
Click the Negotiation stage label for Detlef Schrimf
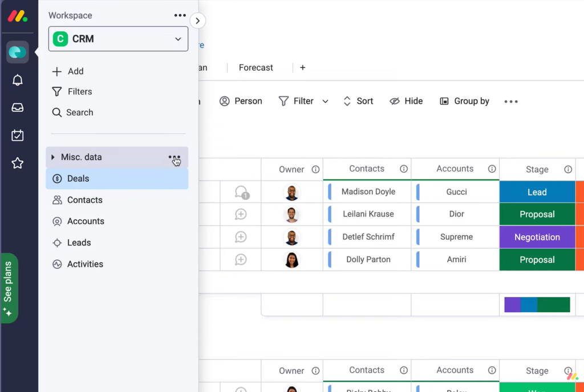click(537, 236)
